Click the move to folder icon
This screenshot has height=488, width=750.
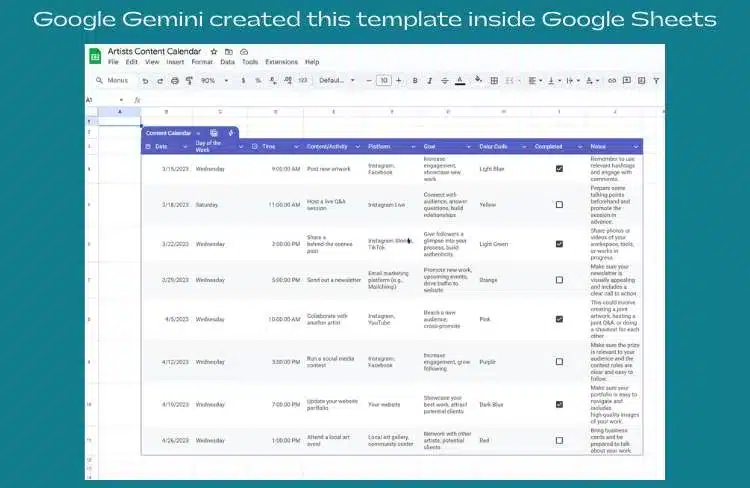pyautogui.click(x=229, y=52)
